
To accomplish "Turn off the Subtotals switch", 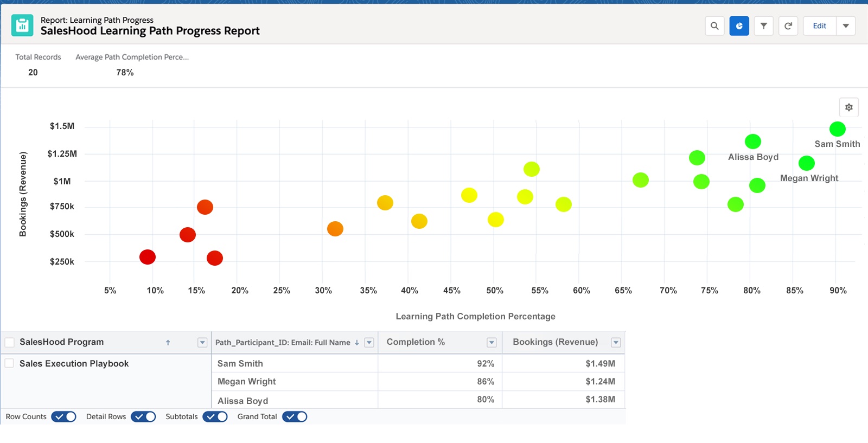I will 215,416.
